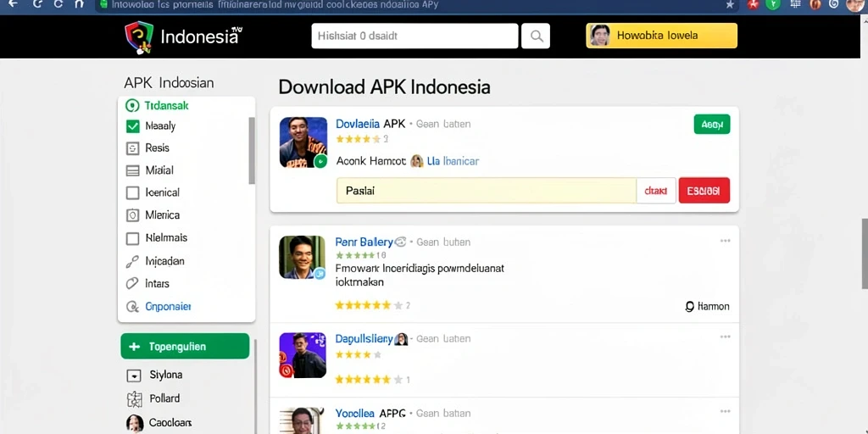Open options menu for Dapullsliery
Viewport: 868px width, 434px height.
(726, 337)
